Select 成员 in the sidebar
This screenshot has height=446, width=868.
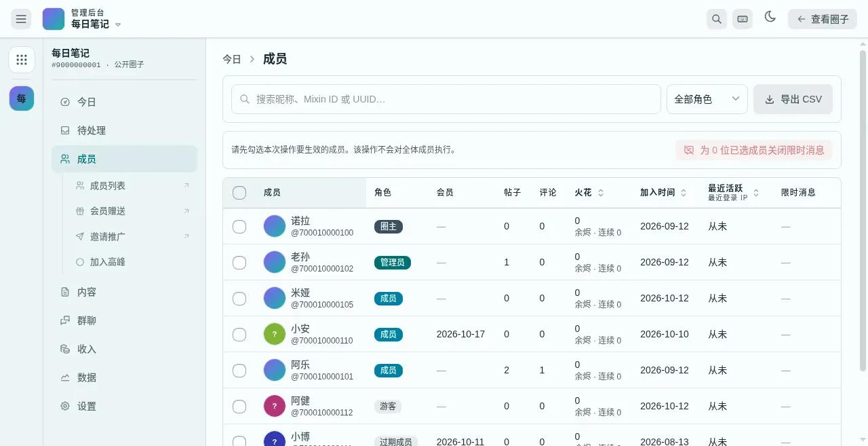[x=124, y=159]
